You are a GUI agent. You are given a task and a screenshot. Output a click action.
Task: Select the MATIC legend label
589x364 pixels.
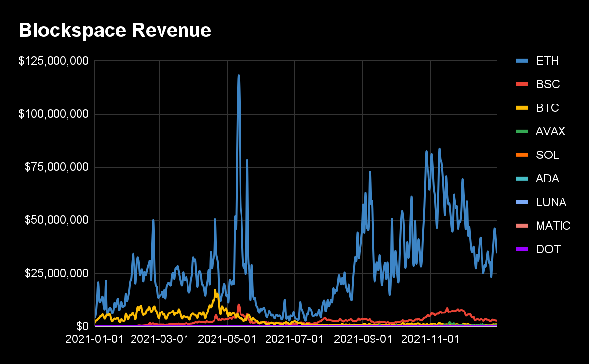(553, 226)
